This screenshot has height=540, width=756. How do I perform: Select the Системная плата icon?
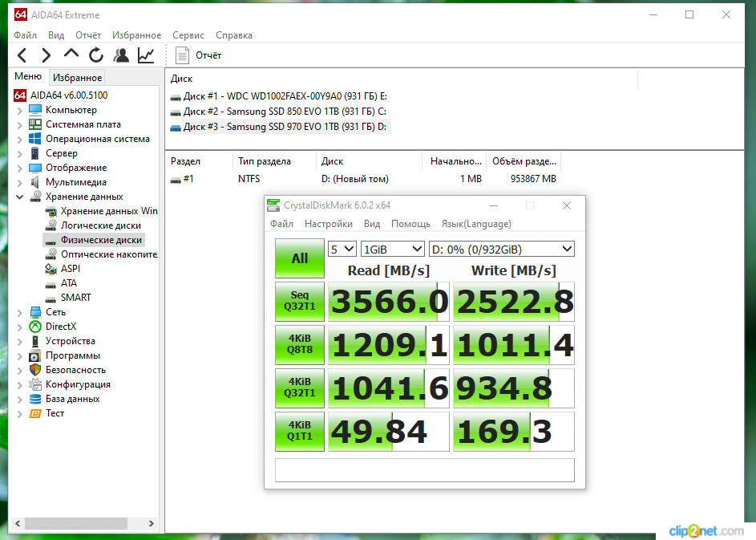click(35, 124)
